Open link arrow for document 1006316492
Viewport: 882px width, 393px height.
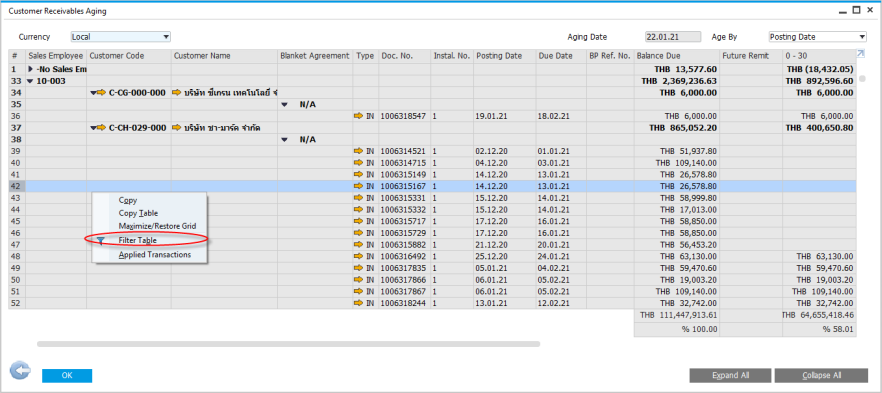(358, 256)
